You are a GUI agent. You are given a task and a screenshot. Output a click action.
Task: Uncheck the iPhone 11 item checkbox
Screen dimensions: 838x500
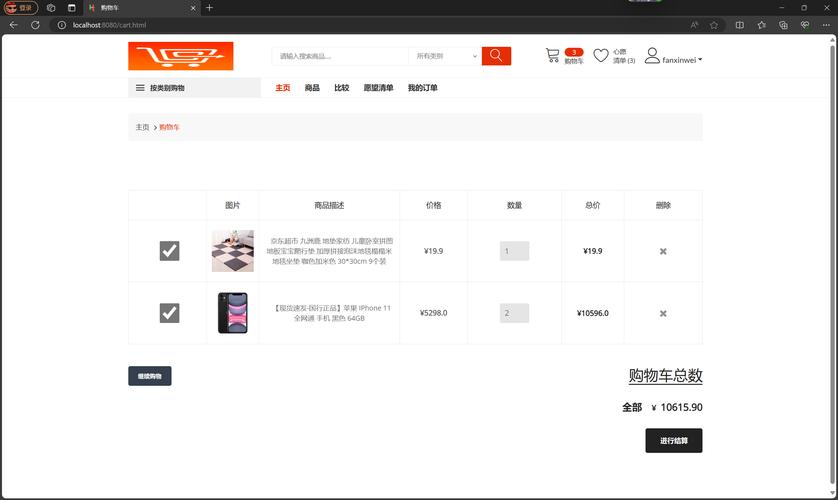[x=169, y=312]
